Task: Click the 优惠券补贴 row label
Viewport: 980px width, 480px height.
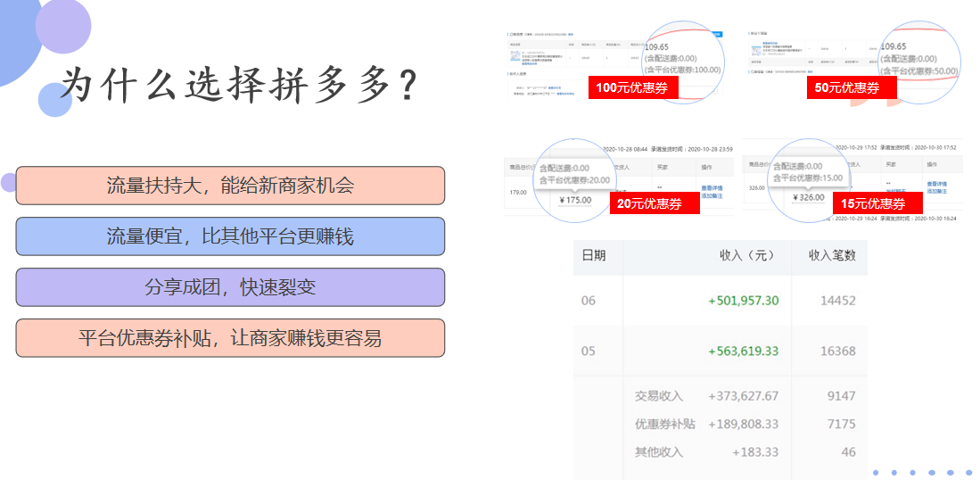Action: point(665,424)
